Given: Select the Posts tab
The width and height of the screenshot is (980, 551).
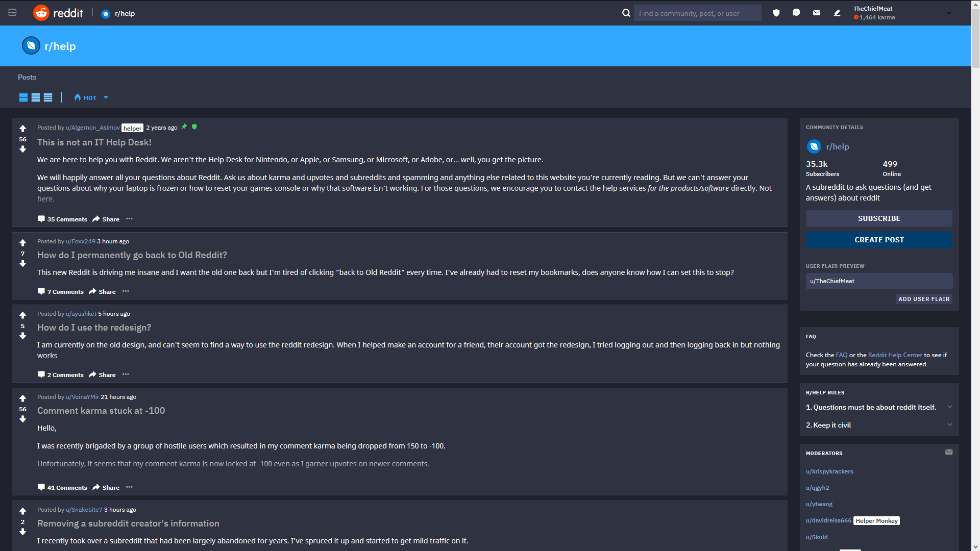Looking at the screenshot, I should (27, 77).
